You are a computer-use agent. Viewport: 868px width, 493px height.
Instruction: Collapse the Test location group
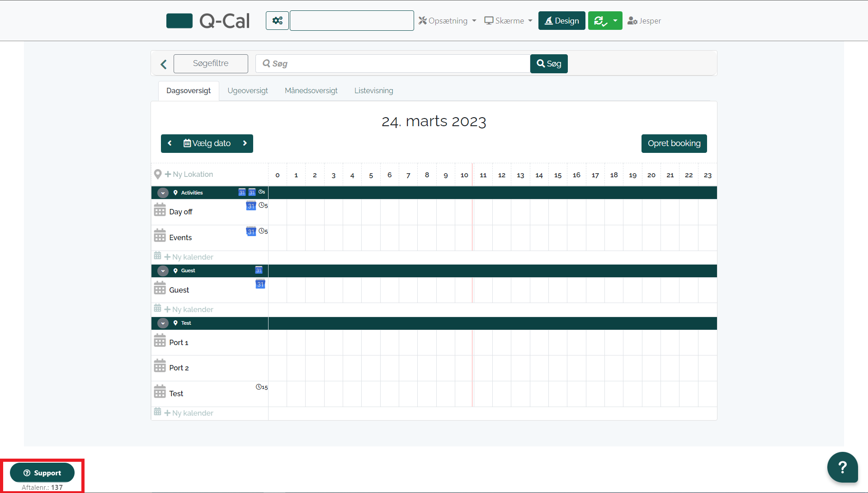163,323
